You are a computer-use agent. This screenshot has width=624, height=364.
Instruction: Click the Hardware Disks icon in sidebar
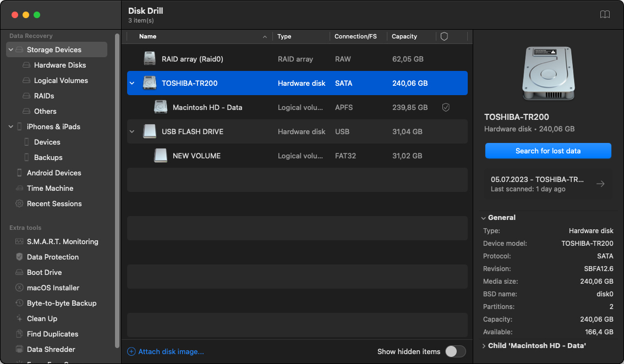[26, 65]
